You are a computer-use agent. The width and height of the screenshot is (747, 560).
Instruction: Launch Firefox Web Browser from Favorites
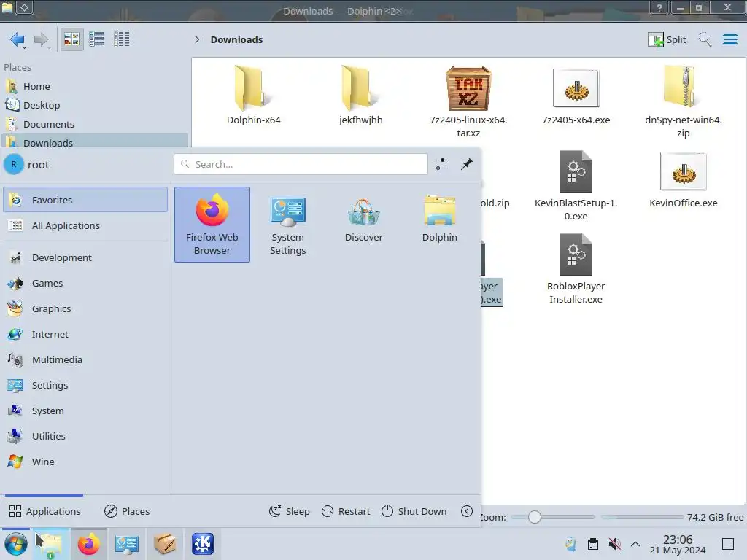pos(212,225)
